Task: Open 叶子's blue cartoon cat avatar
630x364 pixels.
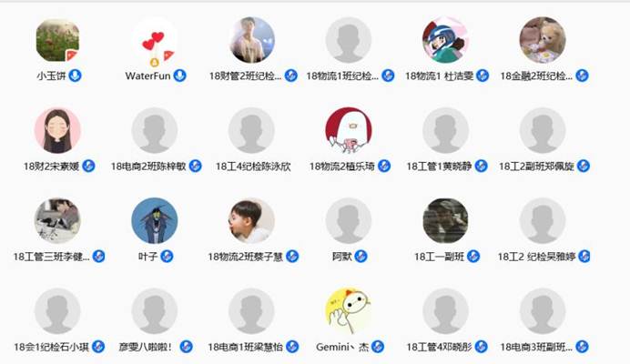Action: [155, 220]
